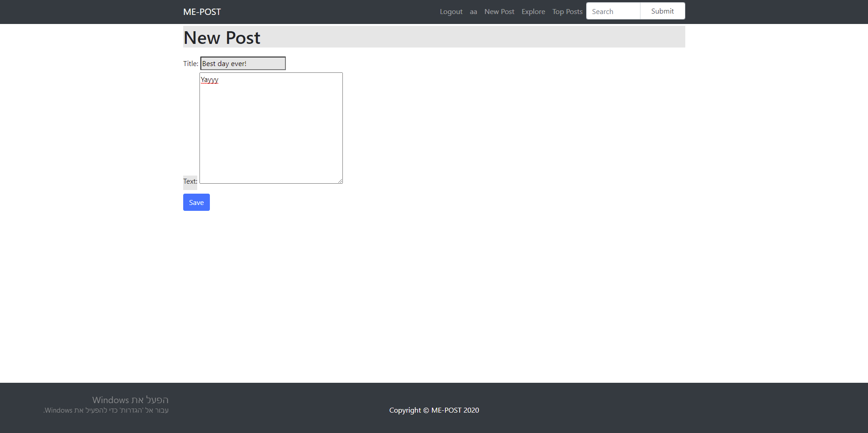The image size is (868, 433).
Task: Navigate to the Explore page
Action: click(533, 11)
